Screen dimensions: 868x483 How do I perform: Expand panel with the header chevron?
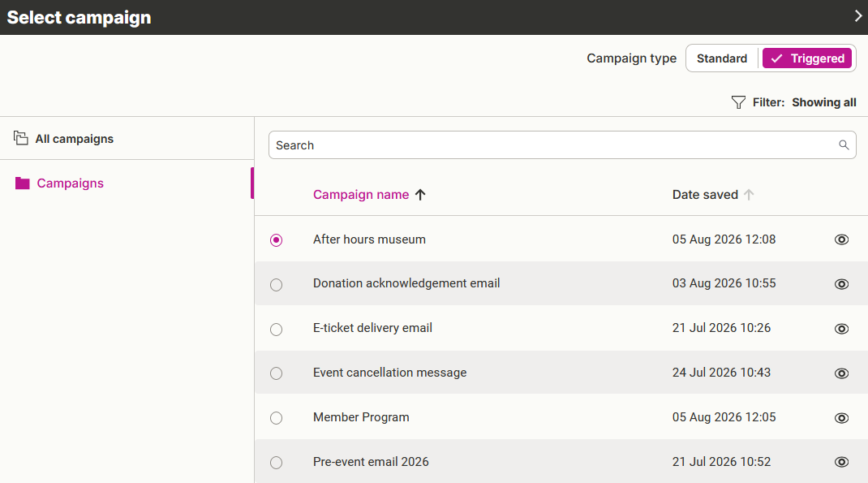click(858, 16)
